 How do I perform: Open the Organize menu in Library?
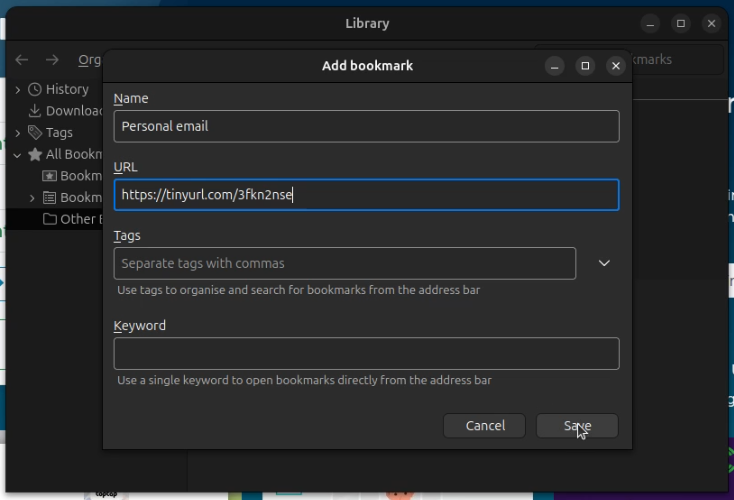[89, 60]
